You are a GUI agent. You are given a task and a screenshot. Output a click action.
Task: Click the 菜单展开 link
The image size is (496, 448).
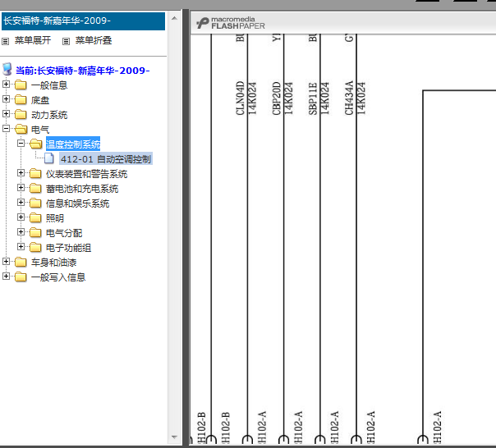33,40
